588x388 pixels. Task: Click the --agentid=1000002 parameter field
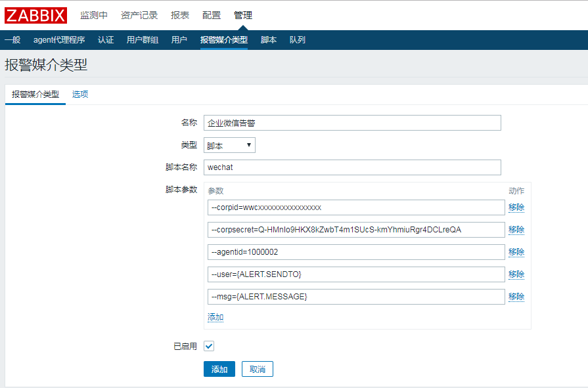coord(355,252)
